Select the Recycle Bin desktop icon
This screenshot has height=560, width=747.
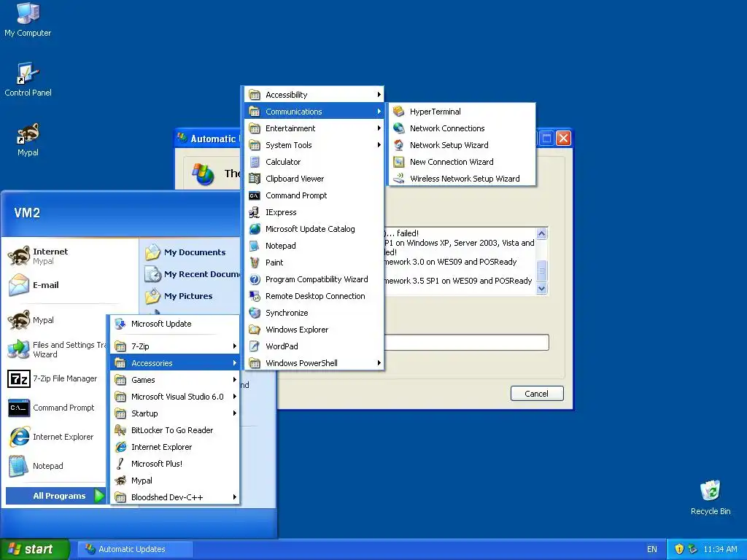point(711,497)
